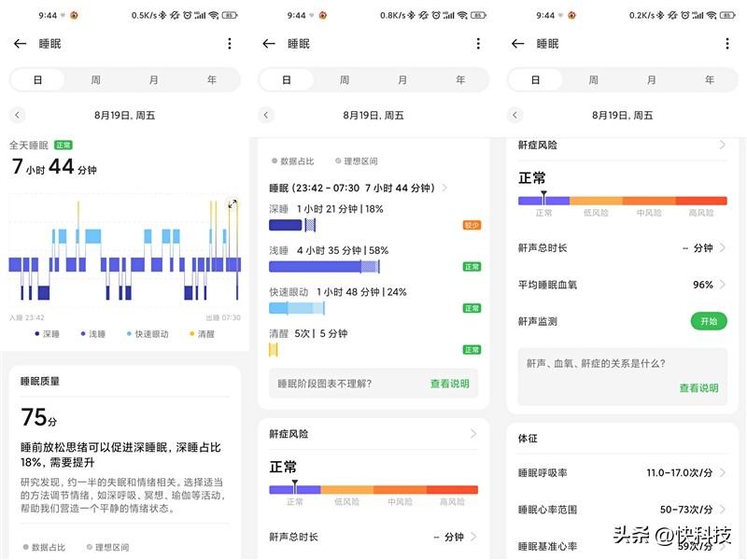Image resolution: width=747 pixels, height=560 pixels.
Task: Open three-dot menu on the middle sleep screen
Action: 478,44
